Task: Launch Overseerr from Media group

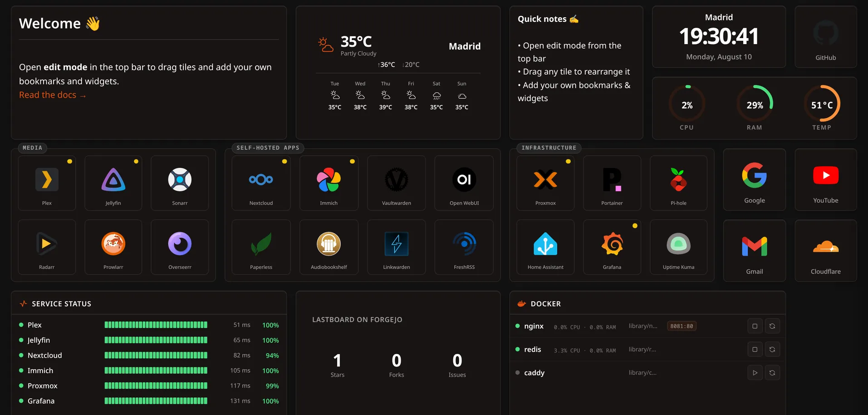Action: (x=180, y=247)
